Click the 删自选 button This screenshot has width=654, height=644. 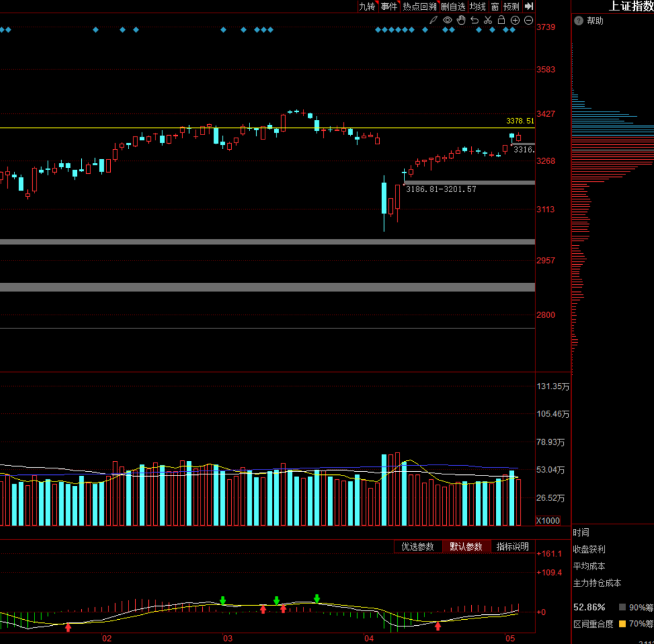coord(453,6)
